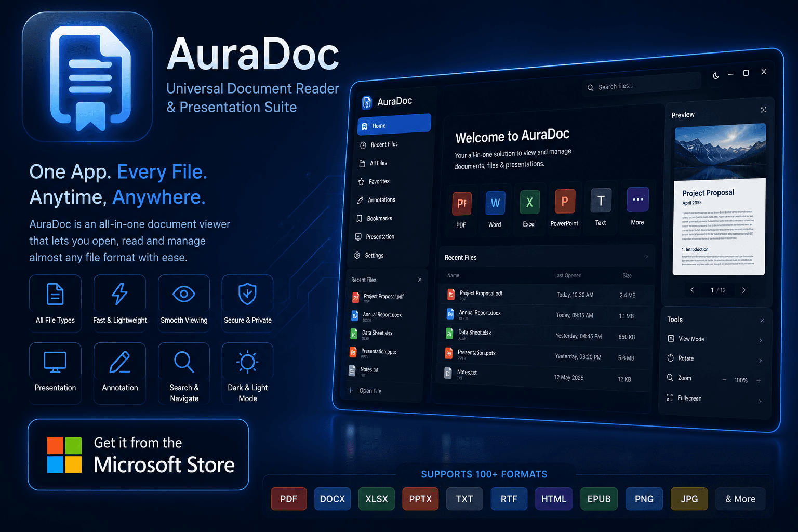The image size is (798, 532).
Task: Sort by the Size column header
Action: (x=627, y=276)
